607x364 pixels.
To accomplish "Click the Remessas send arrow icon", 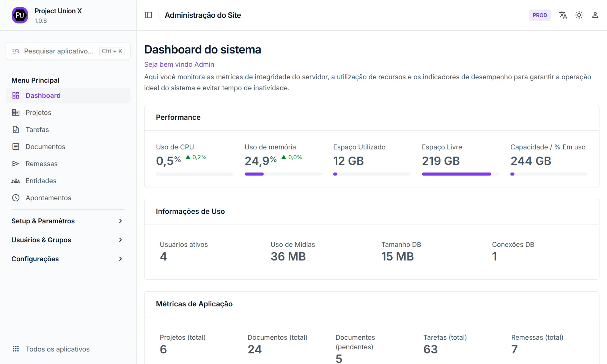I will [x=16, y=164].
